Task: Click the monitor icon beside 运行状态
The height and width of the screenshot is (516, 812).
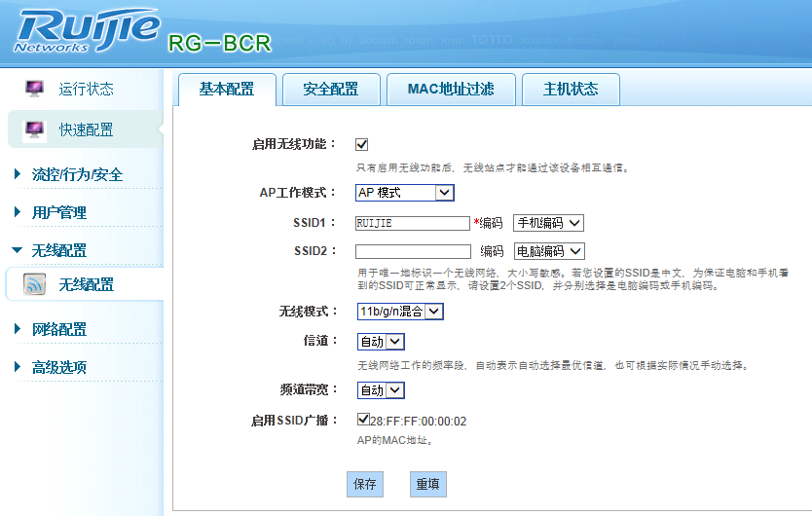Action: tap(34, 90)
